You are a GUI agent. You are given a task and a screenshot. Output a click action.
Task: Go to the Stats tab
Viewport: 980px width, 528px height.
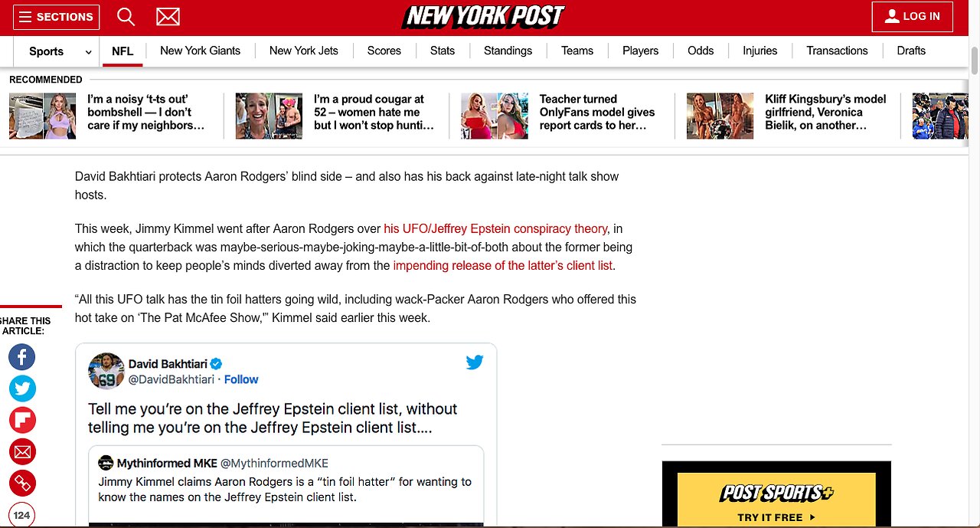443,51
